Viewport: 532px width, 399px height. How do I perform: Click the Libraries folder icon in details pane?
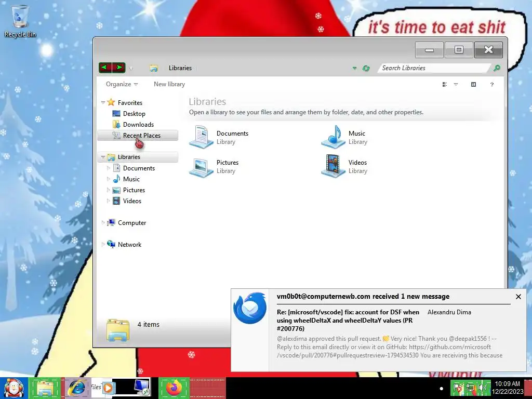[118, 330]
